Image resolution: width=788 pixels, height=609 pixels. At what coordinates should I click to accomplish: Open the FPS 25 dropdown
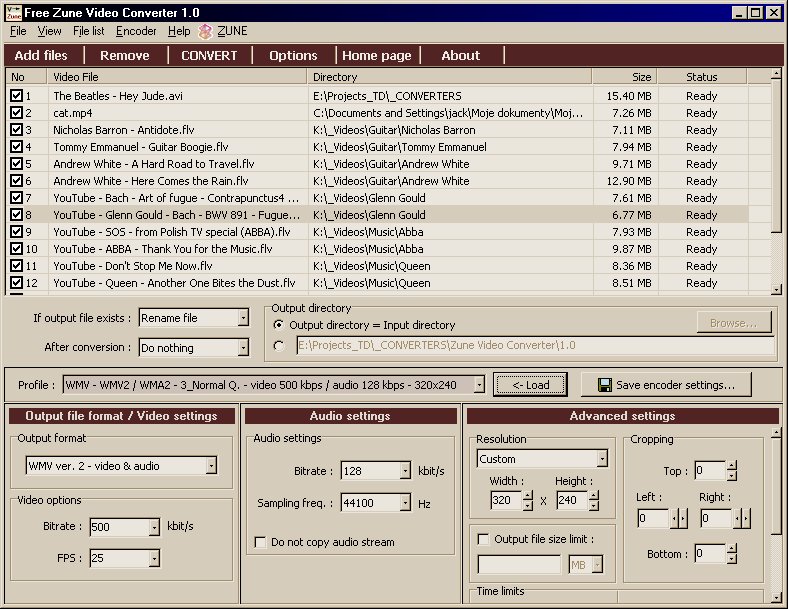154,558
